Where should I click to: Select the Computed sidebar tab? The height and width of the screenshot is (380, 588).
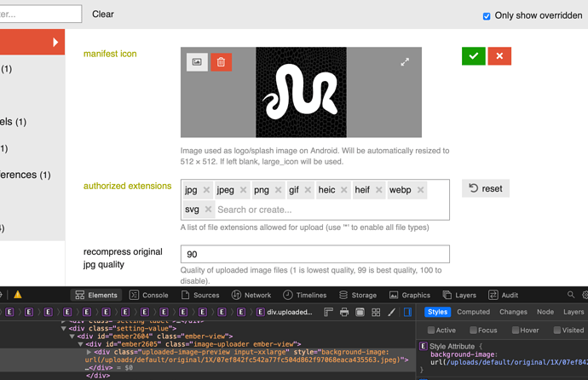coord(473,312)
